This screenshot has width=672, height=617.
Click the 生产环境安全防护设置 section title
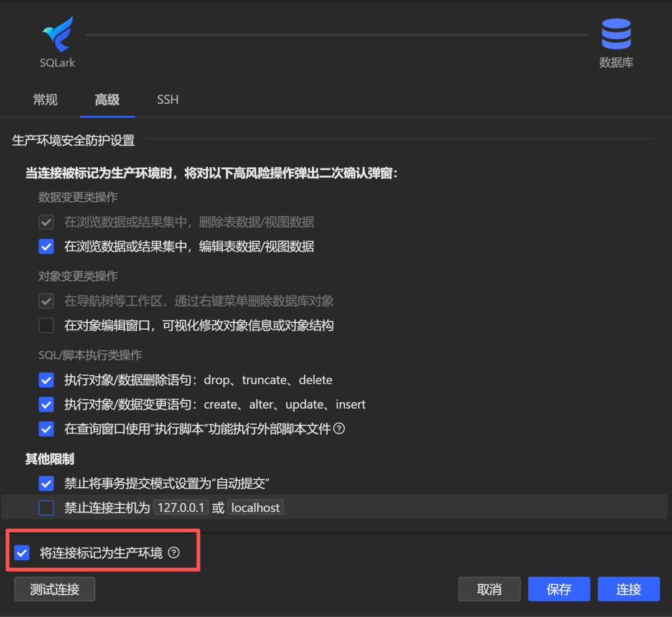point(73,141)
